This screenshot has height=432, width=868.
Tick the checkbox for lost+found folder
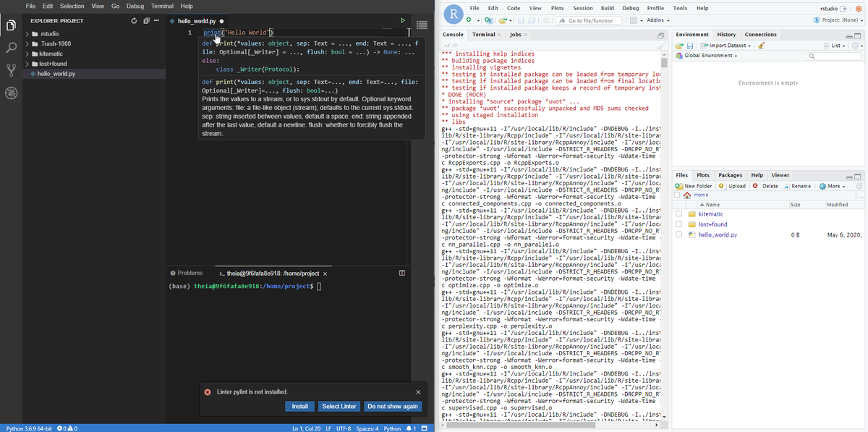point(678,224)
